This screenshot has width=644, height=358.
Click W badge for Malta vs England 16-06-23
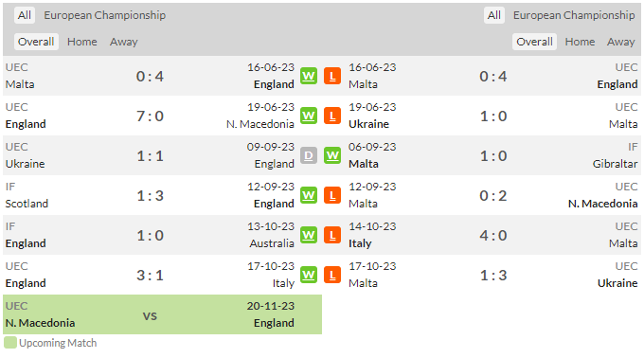pyautogui.click(x=309, y=76)
